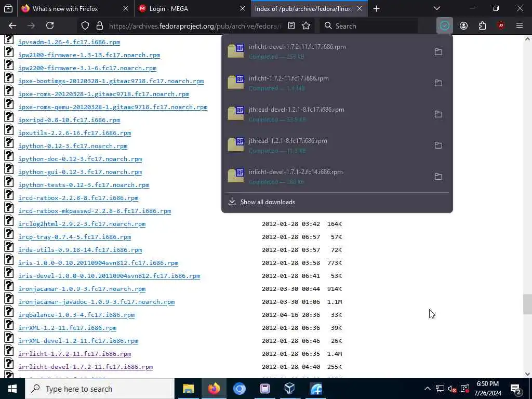The image size is (532, 399).
Task: Show folder for irrlicht-devel-1.7.2-11 download
Action: point(438,52)
